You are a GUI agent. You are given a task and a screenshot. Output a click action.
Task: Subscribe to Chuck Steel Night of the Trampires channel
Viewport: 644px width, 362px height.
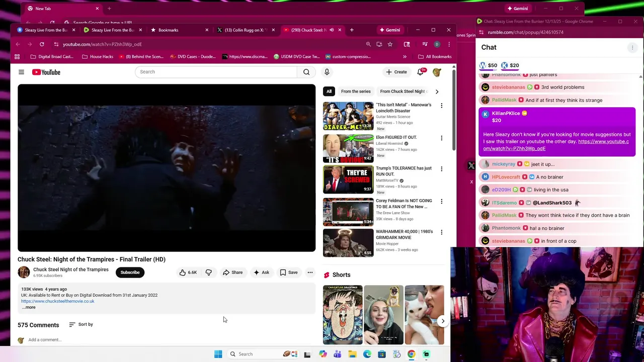click(130, 273)
